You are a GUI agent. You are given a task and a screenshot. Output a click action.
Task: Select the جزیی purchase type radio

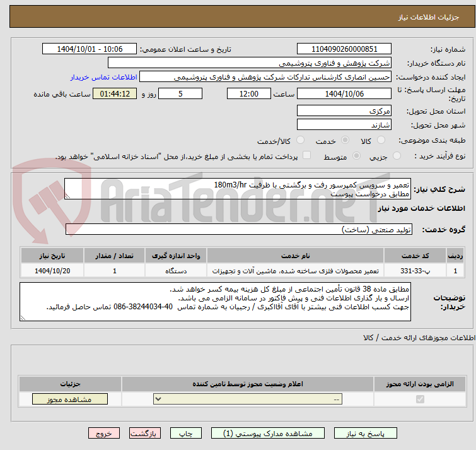tap(397, 156)
